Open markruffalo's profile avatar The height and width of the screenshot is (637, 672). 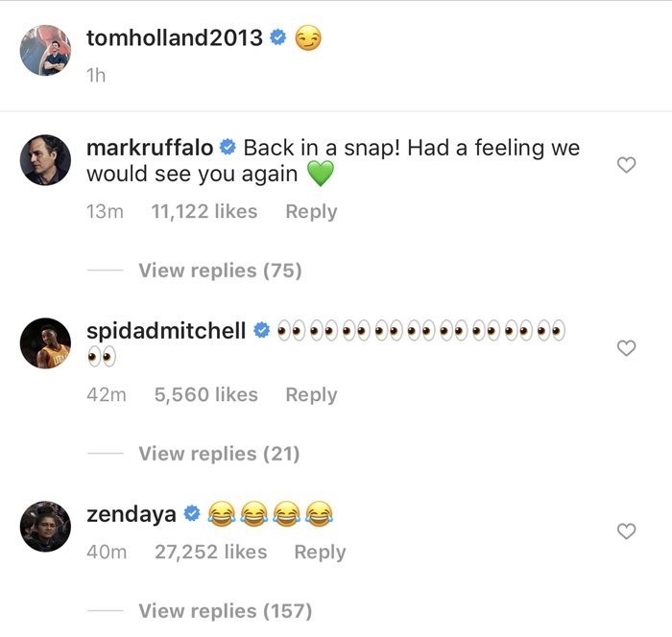(45, 160)
